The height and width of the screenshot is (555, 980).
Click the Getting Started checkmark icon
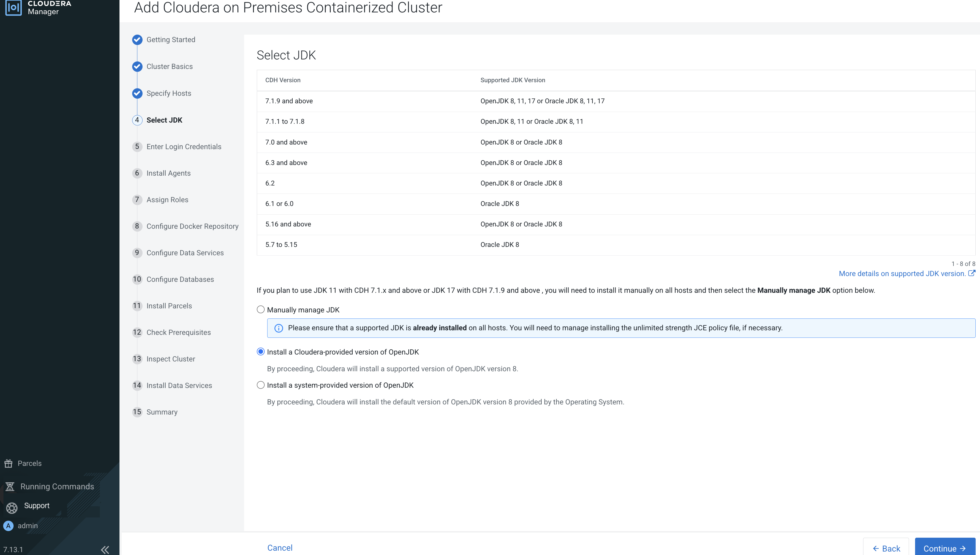[x=137, y=40]
